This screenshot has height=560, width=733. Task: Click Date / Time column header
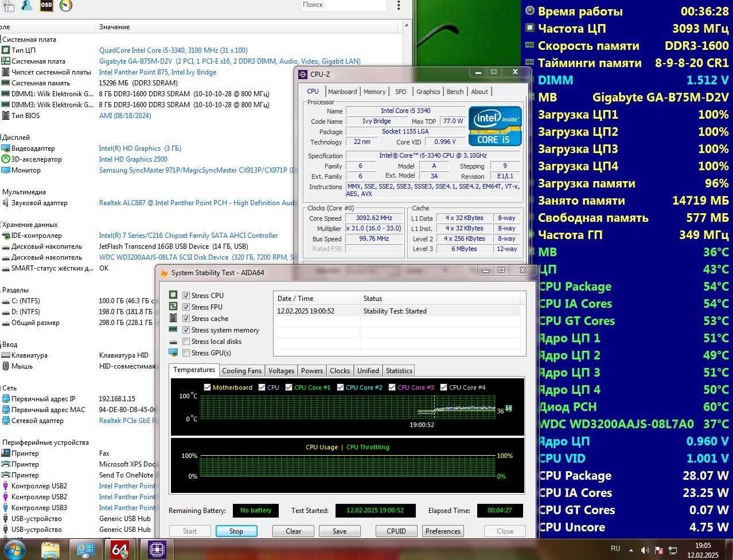point(295,299)
